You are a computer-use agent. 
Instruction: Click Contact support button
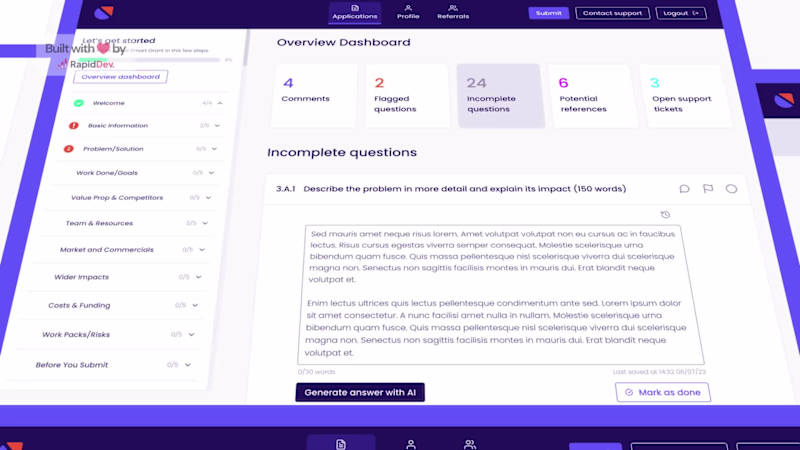click(x=612, y=13)
